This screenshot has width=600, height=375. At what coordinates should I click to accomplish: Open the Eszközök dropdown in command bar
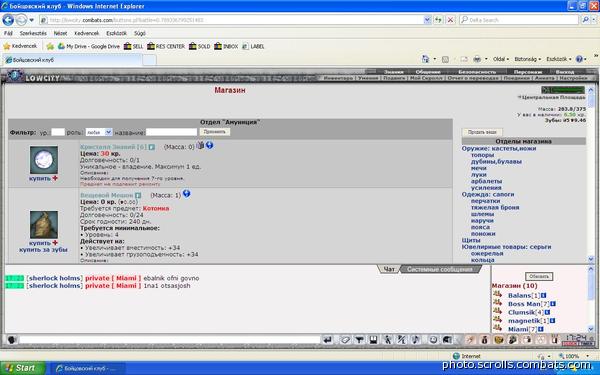point(559,59)
